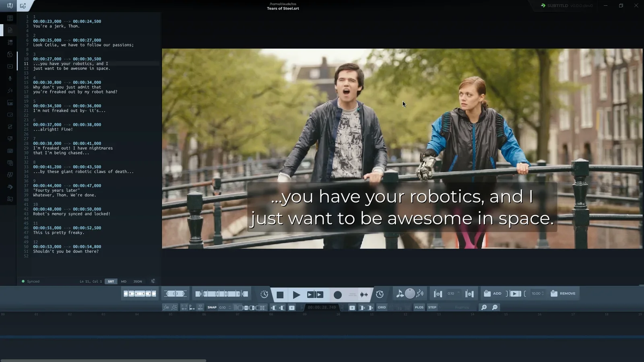Click the microphone icon in left sidebar
Viewport: 644px width, 362px height.
coord(10,78)
